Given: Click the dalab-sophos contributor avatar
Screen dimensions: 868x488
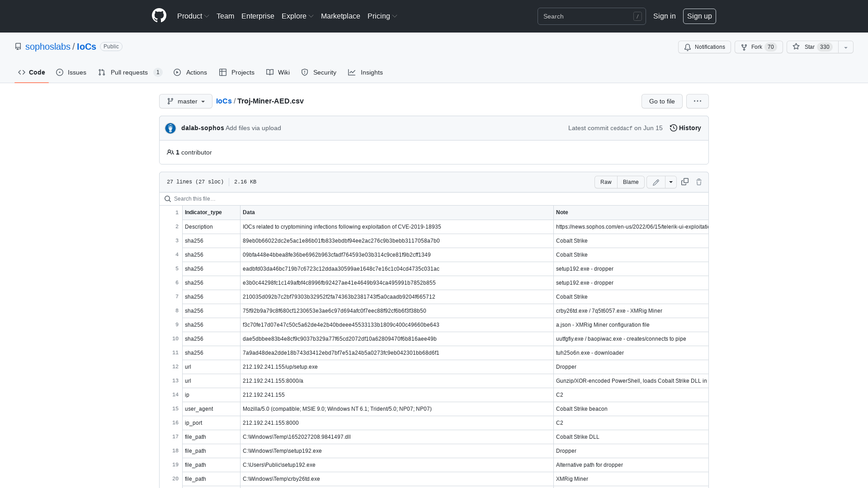Looking at the screenshot, I should [170, 128].
